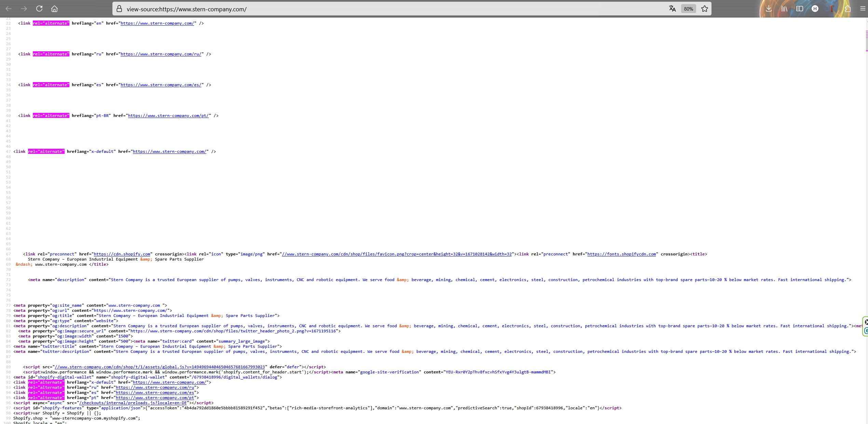Screen dimensions: 868x424
Task: Open the Translate page icon
Action: click(672, 9)
